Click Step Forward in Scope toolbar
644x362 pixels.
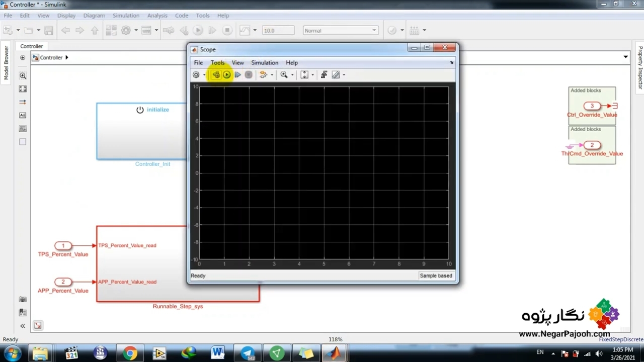[x=237, y=75]
